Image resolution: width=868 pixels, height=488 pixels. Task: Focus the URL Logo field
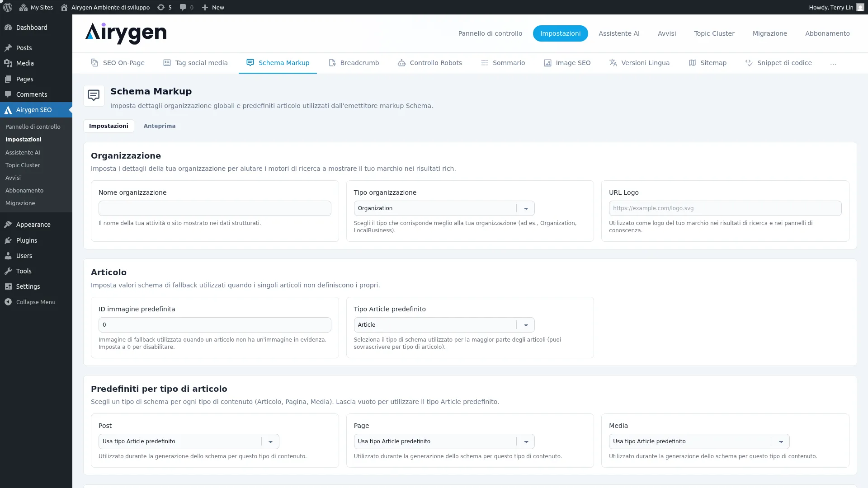pyautogui.click(x=725, y=208)
